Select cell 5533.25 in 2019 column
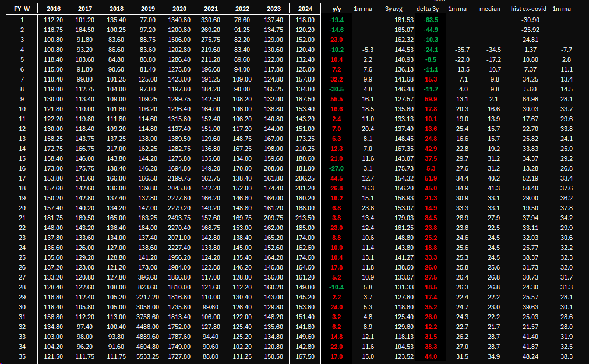589x364 pixels. tap(147, 356)
